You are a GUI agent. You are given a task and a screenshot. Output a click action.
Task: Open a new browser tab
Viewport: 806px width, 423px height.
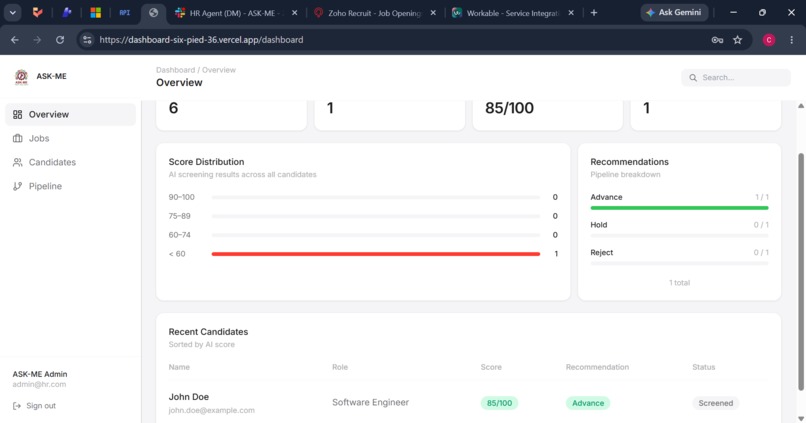(594, 13)
